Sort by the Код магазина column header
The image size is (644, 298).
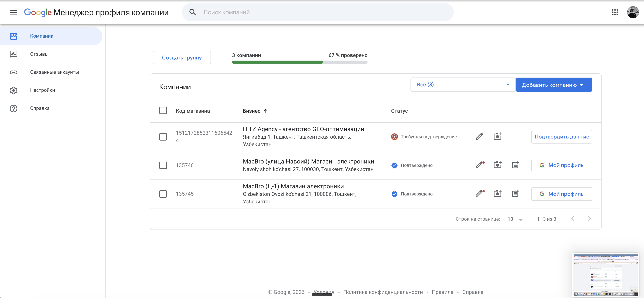193,111
